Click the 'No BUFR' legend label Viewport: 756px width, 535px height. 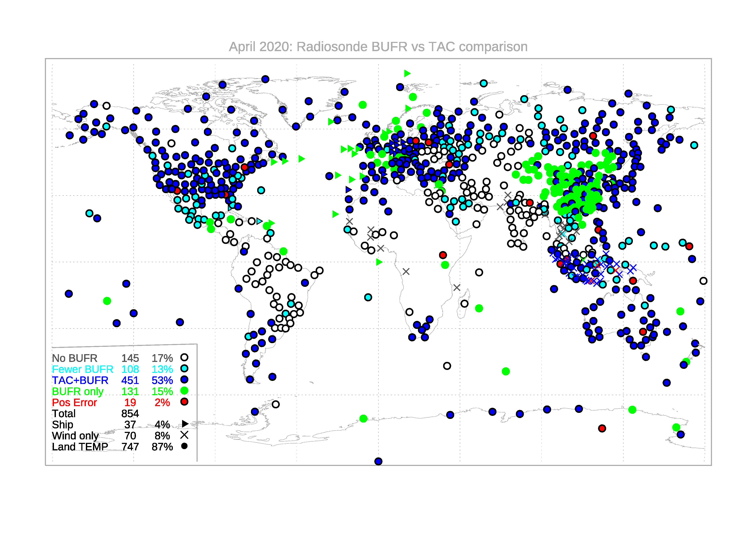(75, 358)
